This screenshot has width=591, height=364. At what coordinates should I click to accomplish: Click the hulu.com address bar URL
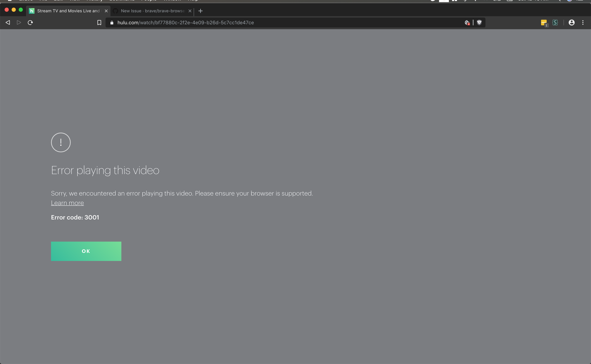pos(185,23)
